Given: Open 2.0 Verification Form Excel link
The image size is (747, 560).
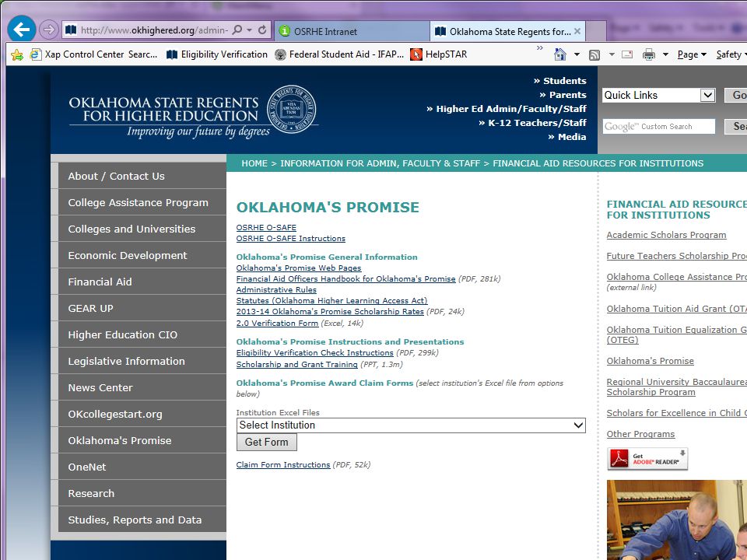Looking at the screenshot, I should pyautogui.click(x=277, y=324).
